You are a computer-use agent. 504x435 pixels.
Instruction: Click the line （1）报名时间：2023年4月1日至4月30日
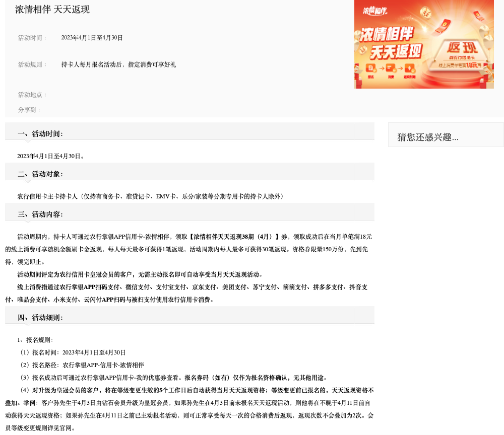pyautogui.click(x=73, y=352)
